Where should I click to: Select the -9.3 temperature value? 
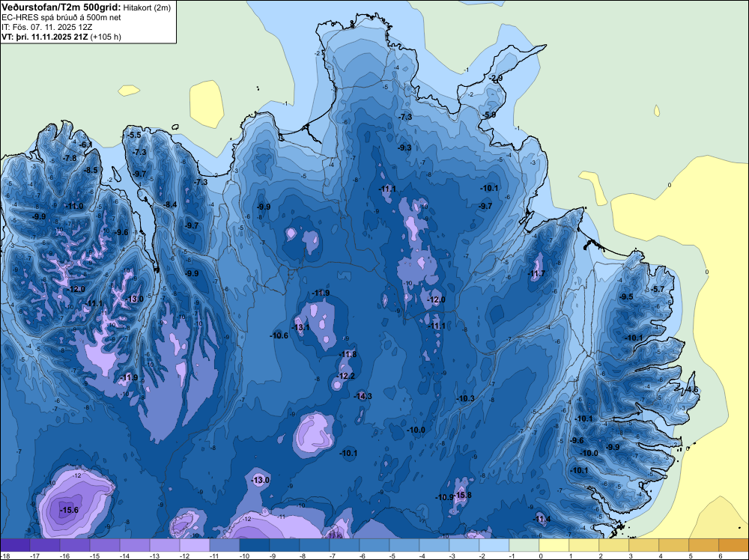(x=404, y=148)
